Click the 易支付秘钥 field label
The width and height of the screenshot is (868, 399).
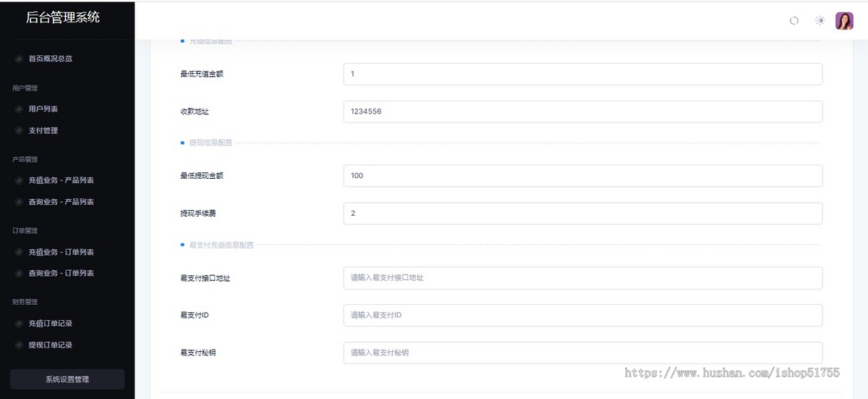pyautogui.click(x=198, y=353)
